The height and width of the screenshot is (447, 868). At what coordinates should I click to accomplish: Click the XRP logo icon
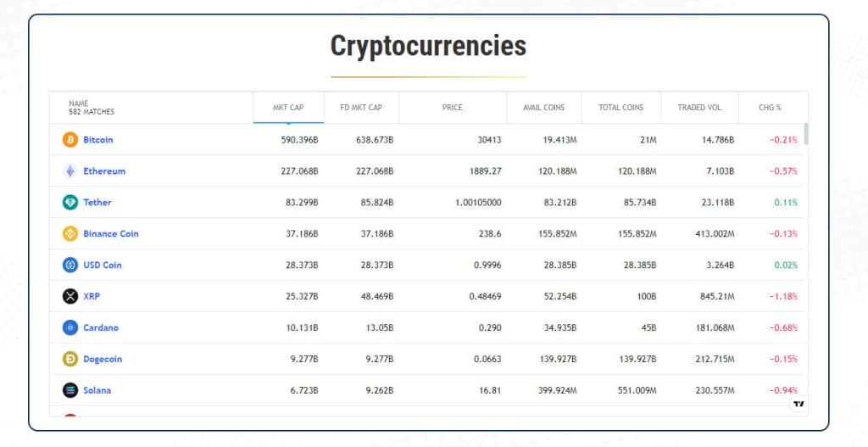[x=70, y=297]
